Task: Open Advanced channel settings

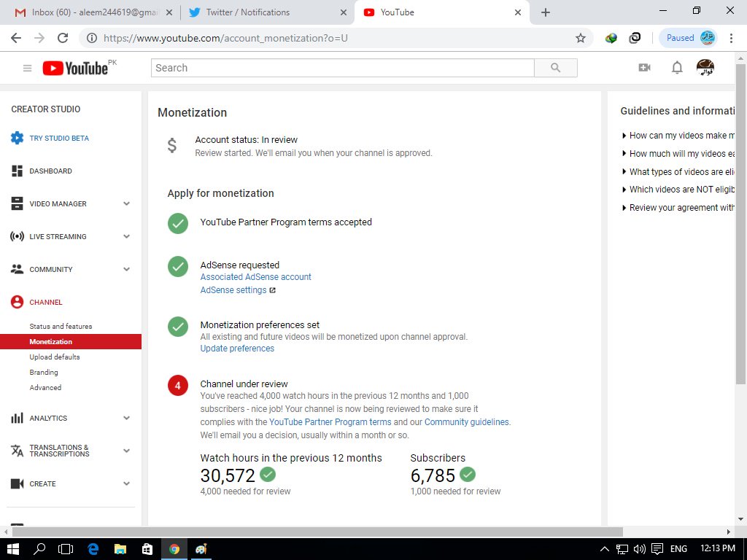Action: [45, 387]
